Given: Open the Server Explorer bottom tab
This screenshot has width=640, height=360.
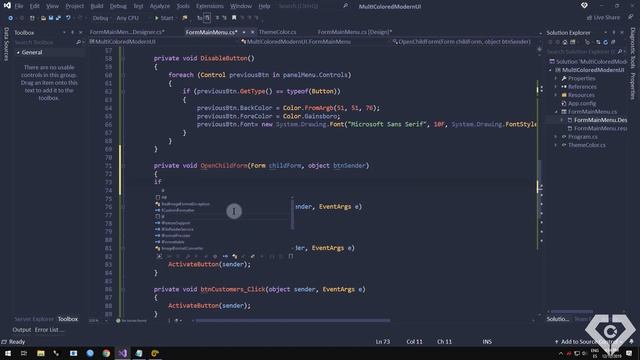Looking at the screenshot, I should (34, 319).
